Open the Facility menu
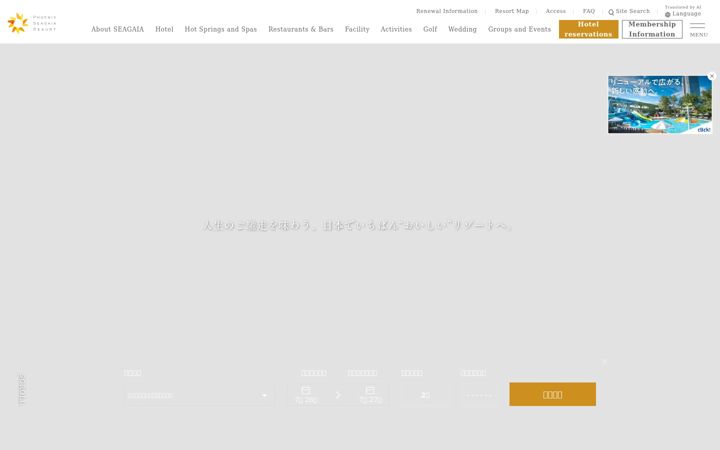Screen dimensions: 720x450 (357, 29)
